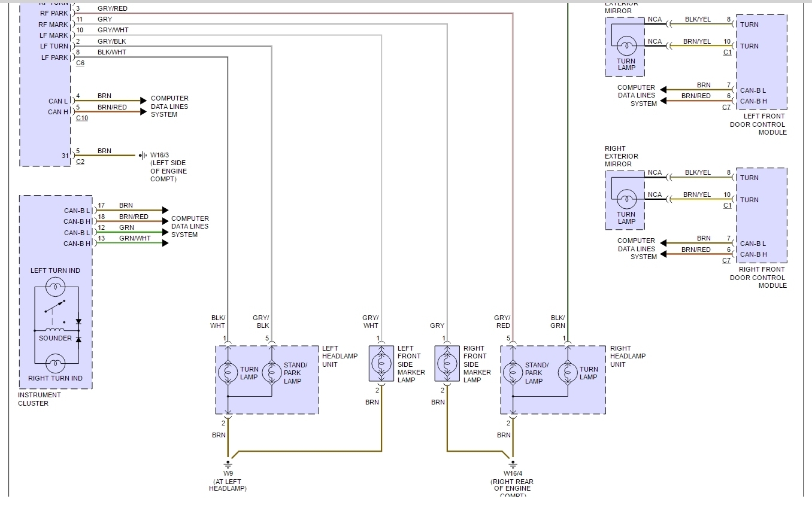Click the CAN L pin label
Viewport: 812px width, 505px height.
click(x=58, y=101)
